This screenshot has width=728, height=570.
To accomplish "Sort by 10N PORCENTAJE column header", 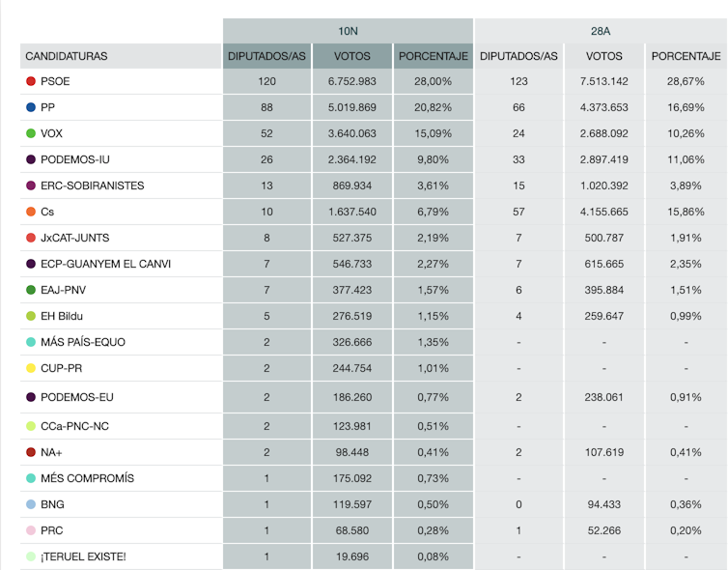I will (x=433, y=56).
